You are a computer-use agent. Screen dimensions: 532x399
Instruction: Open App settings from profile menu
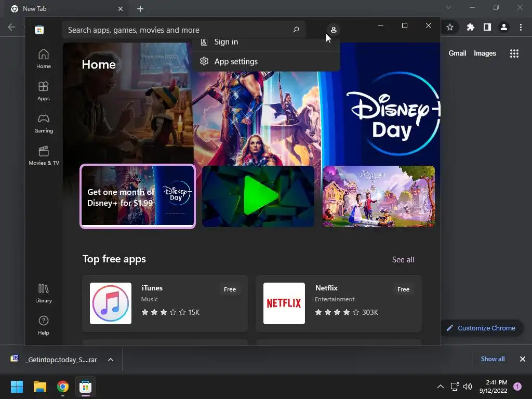[x=267, y=61]
